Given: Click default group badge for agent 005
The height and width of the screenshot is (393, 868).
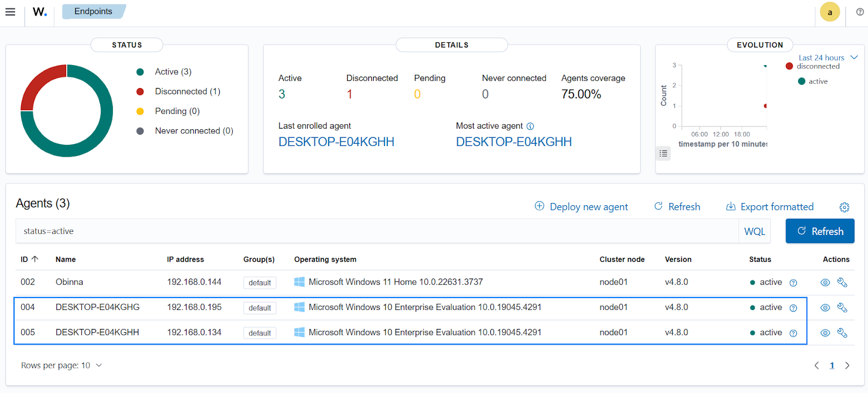Looking at the screenshot, I should [x=260, y=333].
